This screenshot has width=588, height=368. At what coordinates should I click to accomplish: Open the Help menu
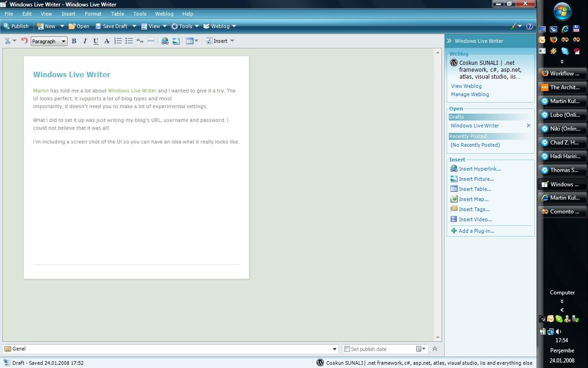click(x=187, y=14)
